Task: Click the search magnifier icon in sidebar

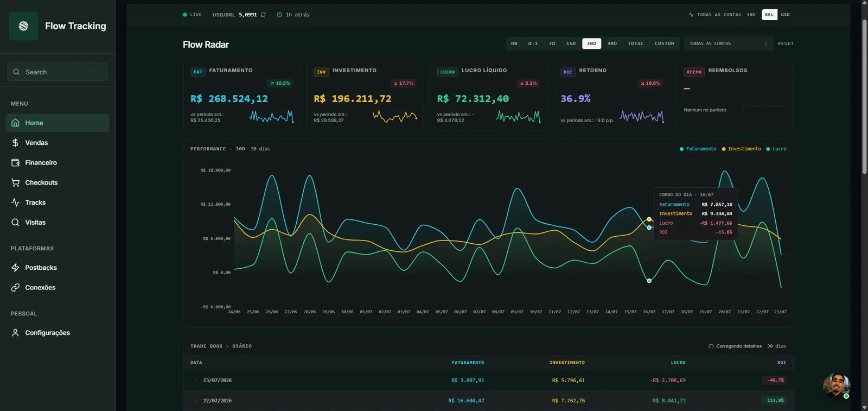Action: click(16, 72)
